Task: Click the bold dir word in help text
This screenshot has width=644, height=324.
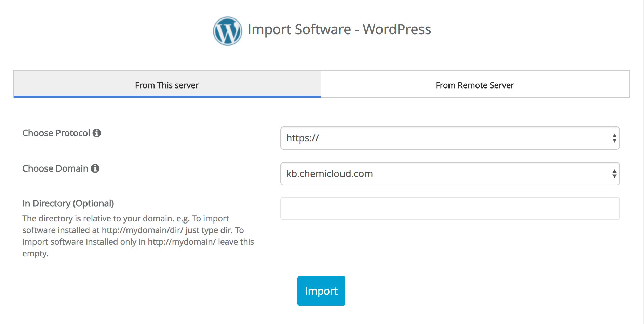Action: (226, 230)
